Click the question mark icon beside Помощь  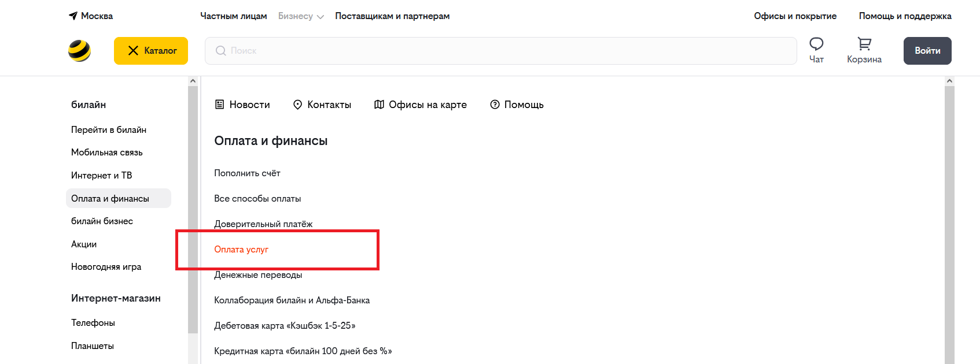495,105
